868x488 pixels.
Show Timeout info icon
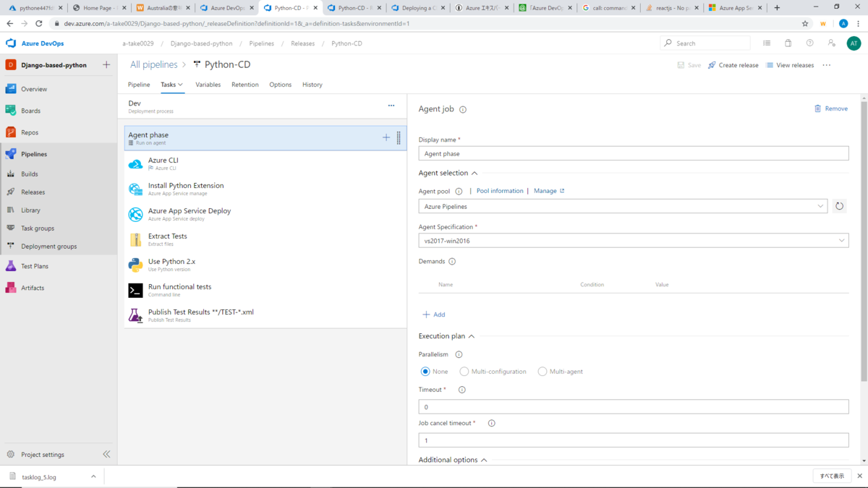pos(462,390)
